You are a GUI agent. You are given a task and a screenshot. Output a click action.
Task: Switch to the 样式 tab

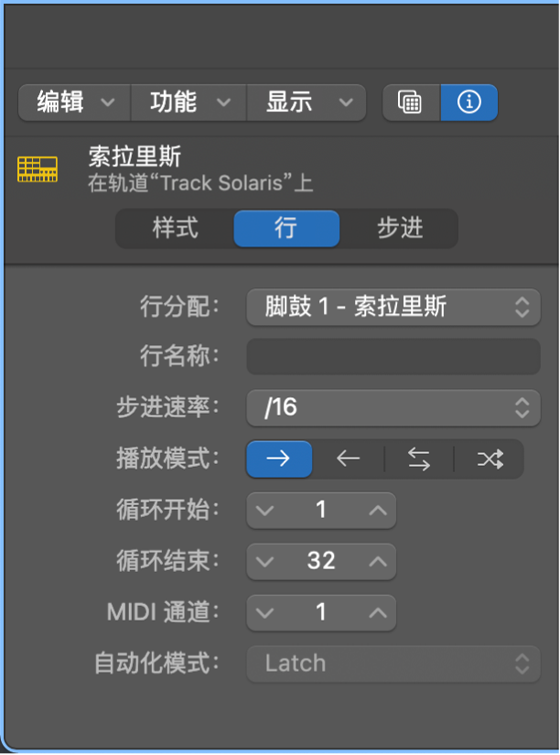click(175, 228)
